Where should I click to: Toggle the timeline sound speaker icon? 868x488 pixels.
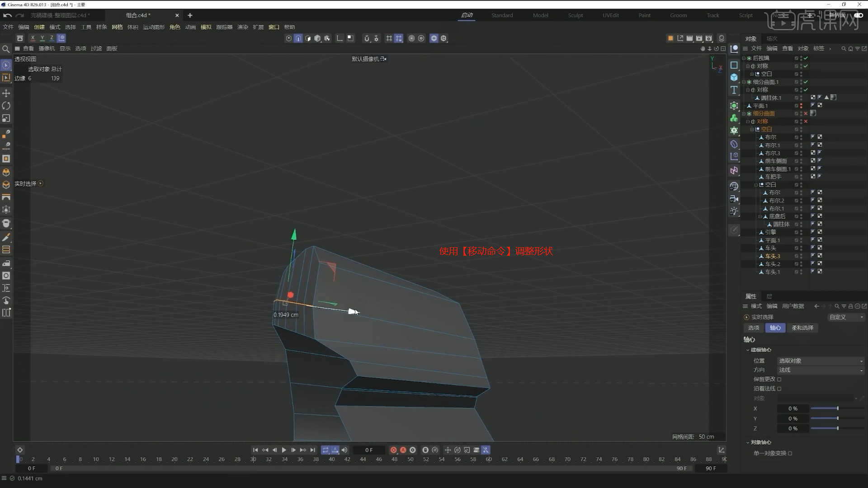click(344, 450)
